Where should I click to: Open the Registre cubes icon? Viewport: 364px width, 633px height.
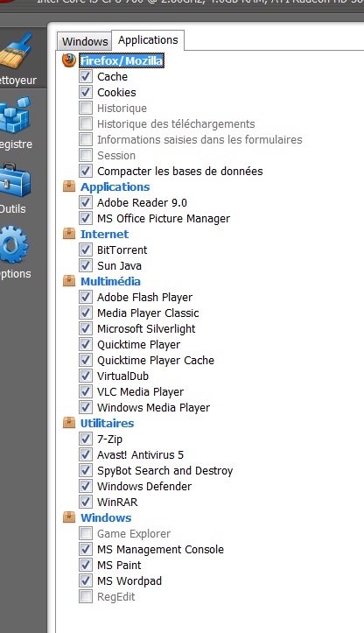point(15,115)
